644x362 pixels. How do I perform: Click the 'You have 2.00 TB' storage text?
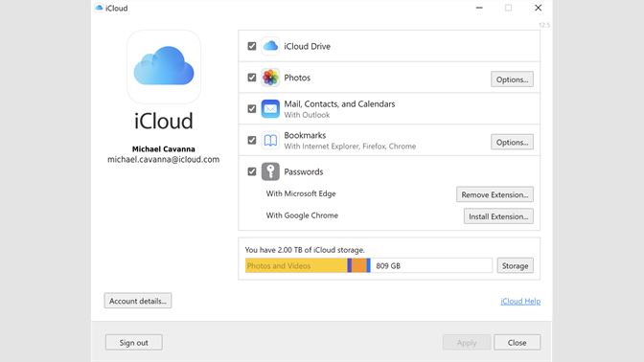click(305, 250)
